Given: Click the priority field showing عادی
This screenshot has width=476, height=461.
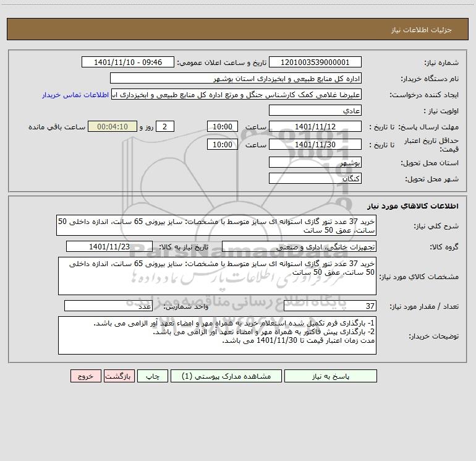Looking at the screenshot, I should [315, 111].
